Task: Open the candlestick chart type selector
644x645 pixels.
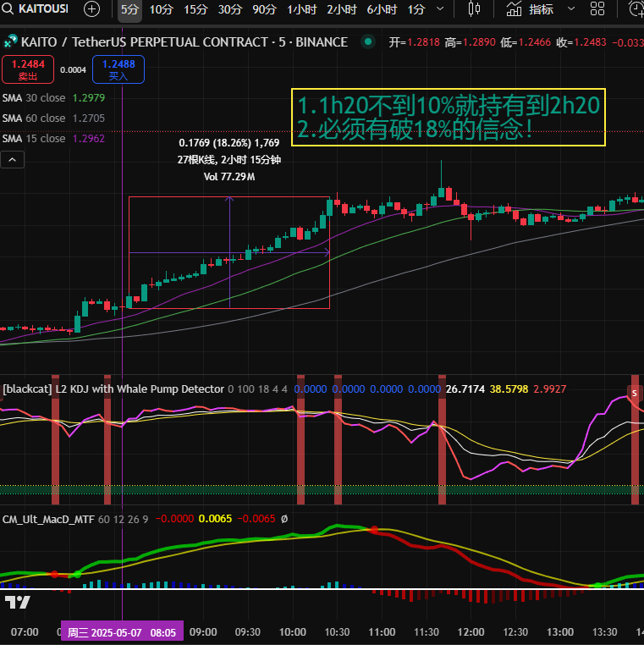Action: click(x=474, y=8)
